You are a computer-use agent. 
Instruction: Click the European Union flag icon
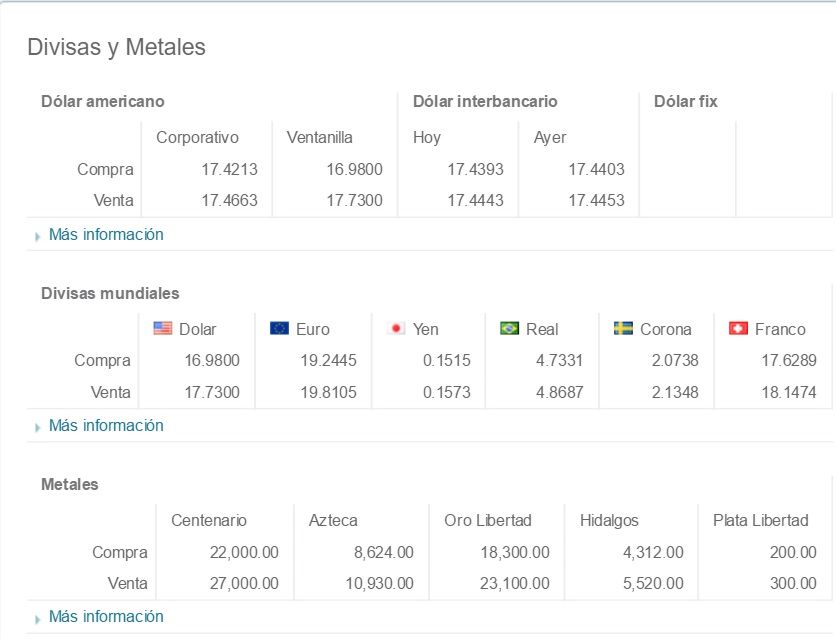279,328
